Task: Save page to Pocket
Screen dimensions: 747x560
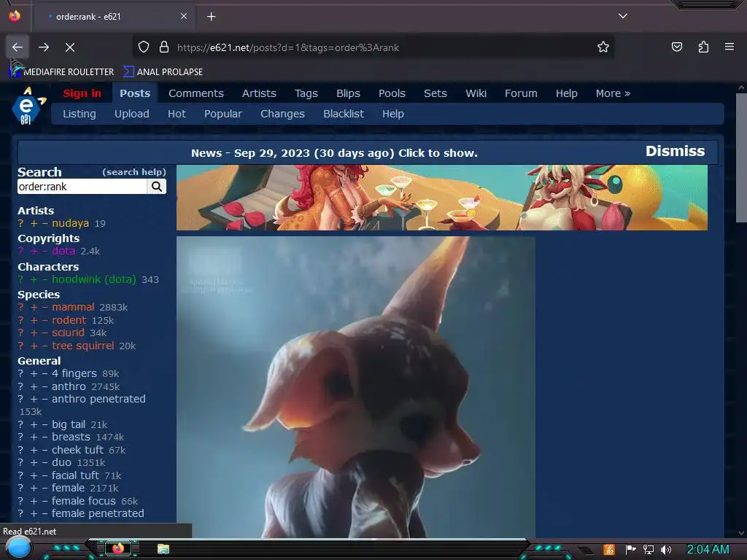Action: pyautogui.click(x=677, y=47)
